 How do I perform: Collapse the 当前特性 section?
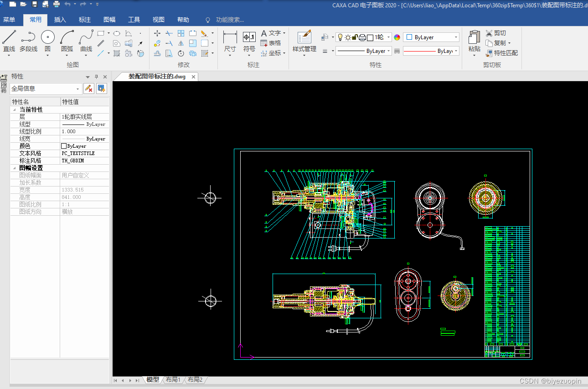click(14, 110)
